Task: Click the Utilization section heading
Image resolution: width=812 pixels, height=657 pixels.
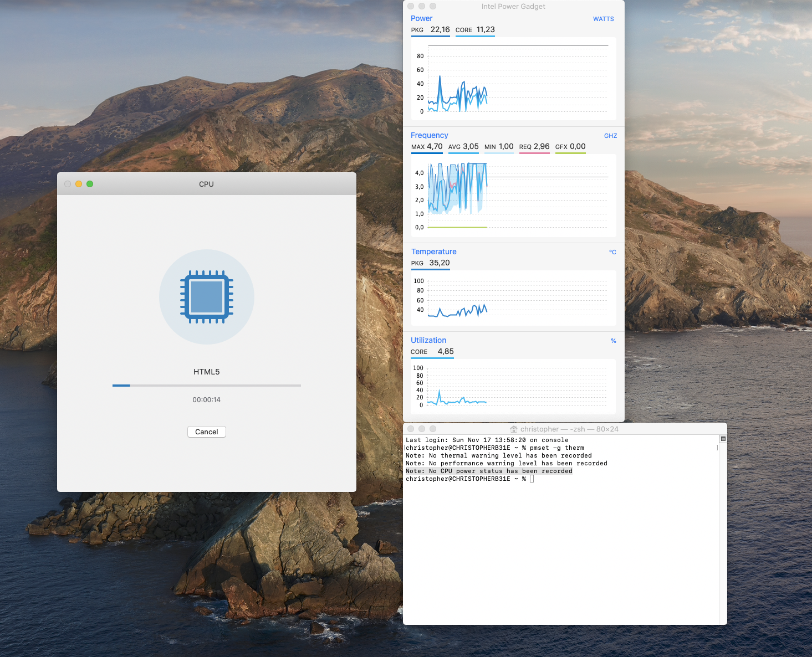Action: [x=428, y=340]
